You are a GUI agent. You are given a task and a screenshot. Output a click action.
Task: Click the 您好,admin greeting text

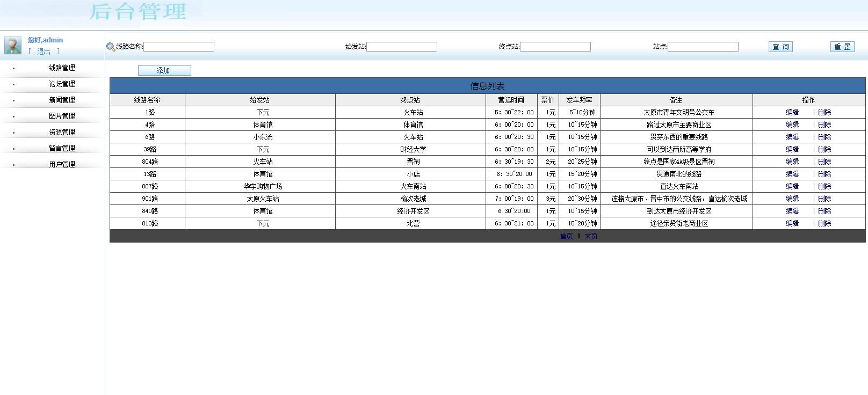45,40
